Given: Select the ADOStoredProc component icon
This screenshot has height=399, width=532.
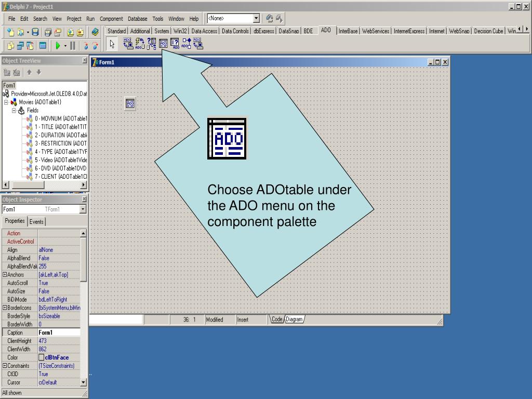Looking at the screenshot, I should [x=187, y=44].
